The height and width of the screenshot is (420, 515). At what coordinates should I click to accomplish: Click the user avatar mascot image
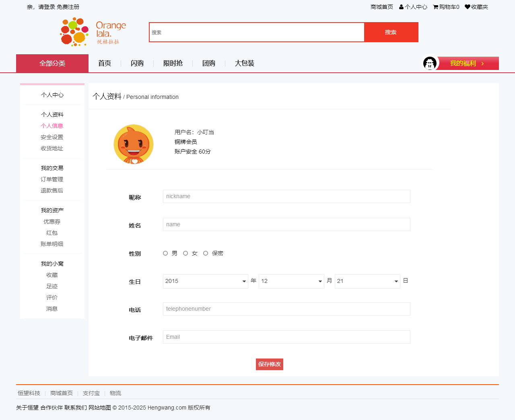coord(134,144)
